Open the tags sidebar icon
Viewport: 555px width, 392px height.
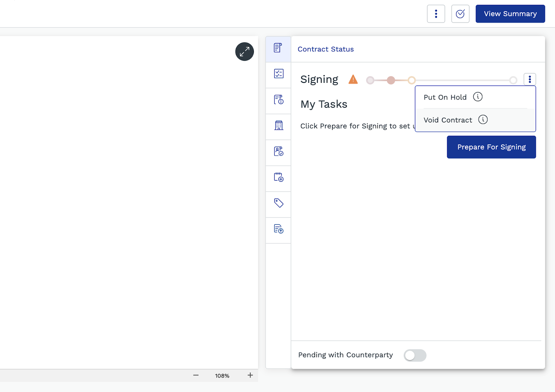pyautogui.click(x=278, y=203)
